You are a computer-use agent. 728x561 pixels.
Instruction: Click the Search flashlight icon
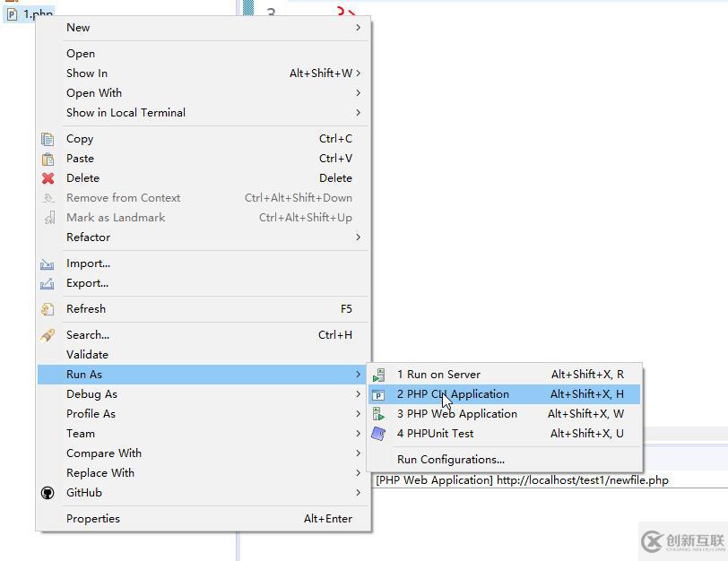click(x=48, y=335)
